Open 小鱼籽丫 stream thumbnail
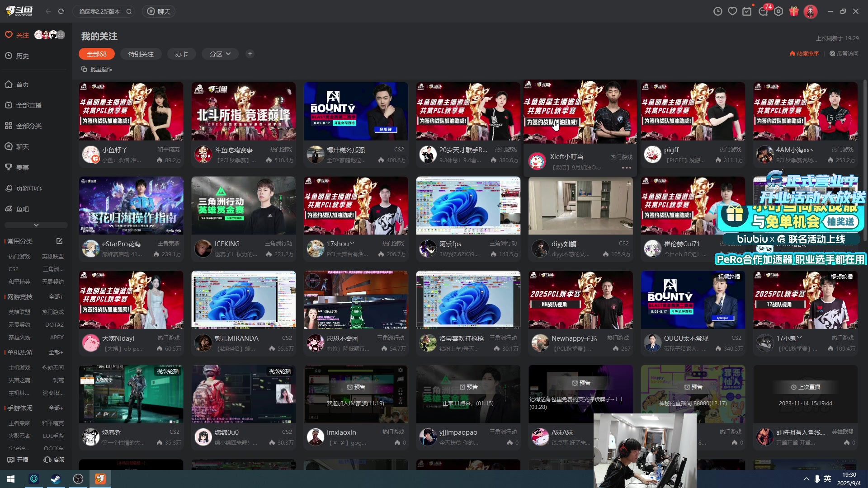This screenshot has height=488, width=868. pos(131,111)
